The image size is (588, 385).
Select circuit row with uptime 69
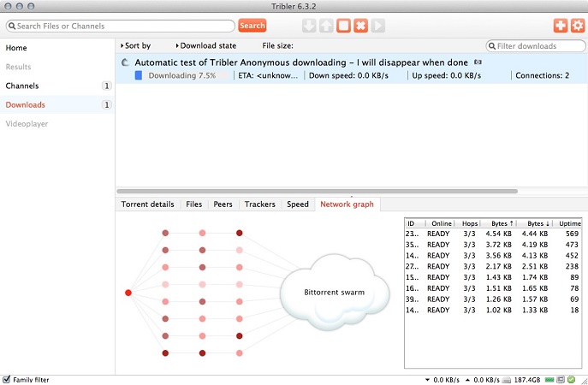tap(493, 299)
